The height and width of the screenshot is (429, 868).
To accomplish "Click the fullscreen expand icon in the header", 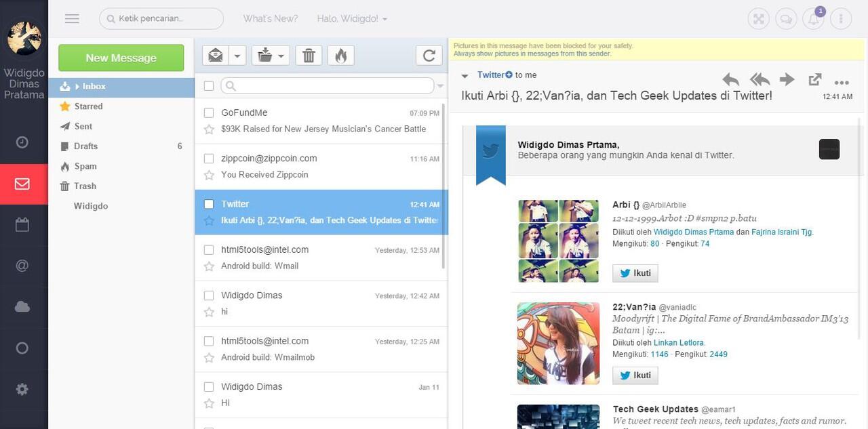I will pyautogui.click(x=759, y=19).
